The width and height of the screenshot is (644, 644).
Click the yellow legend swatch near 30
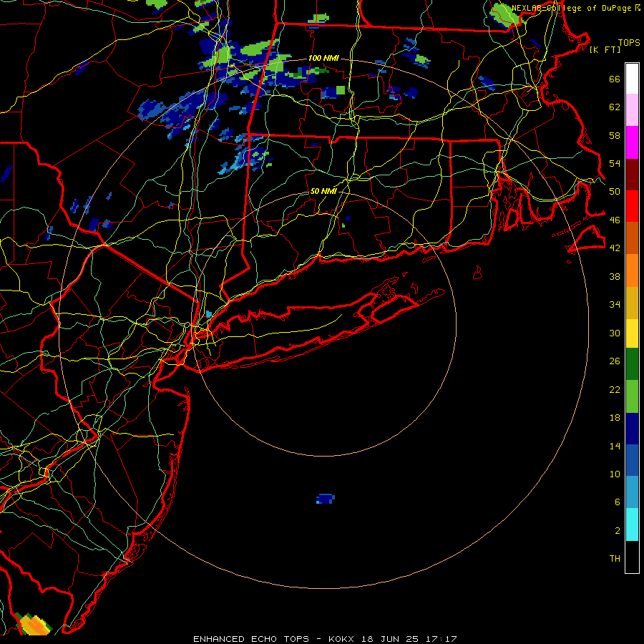point(632,333)
